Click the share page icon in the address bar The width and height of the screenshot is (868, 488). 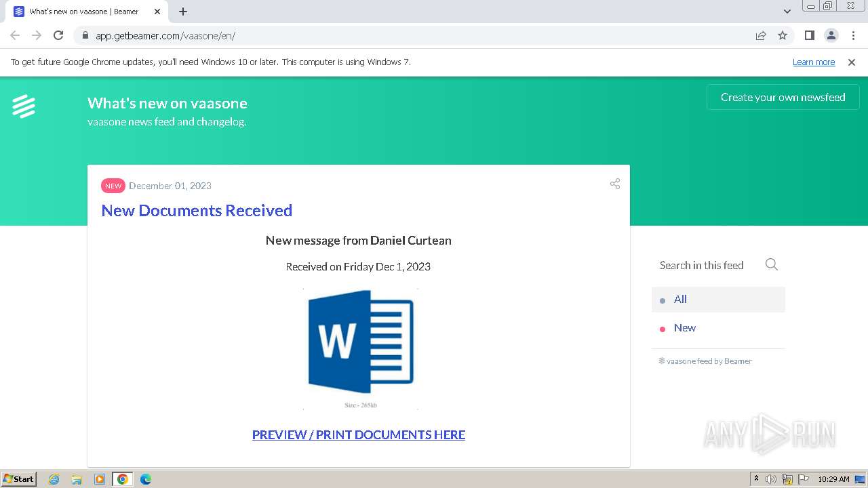coord(761,35)
